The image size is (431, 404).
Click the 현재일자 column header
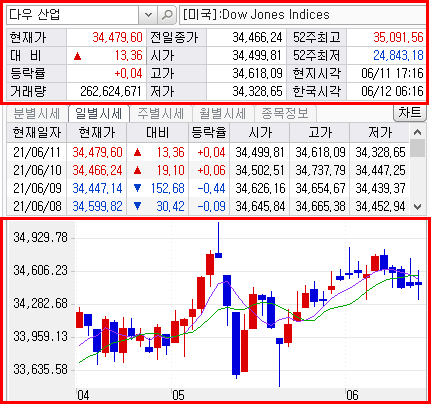click(x=37, y=133)
